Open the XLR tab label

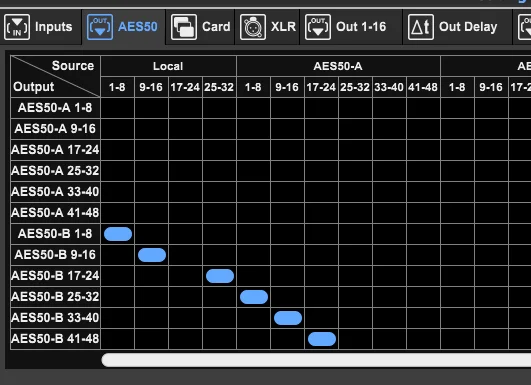(283, 27)
